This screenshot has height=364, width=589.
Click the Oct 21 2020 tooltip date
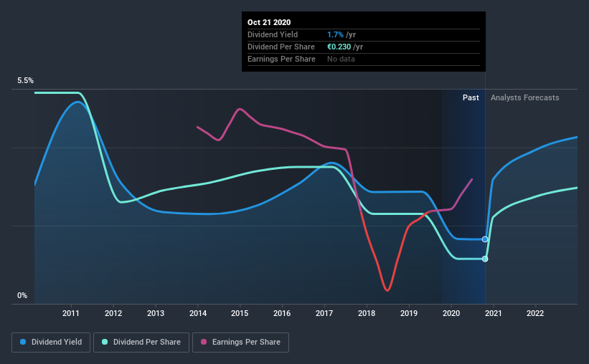tap(269, 22)
